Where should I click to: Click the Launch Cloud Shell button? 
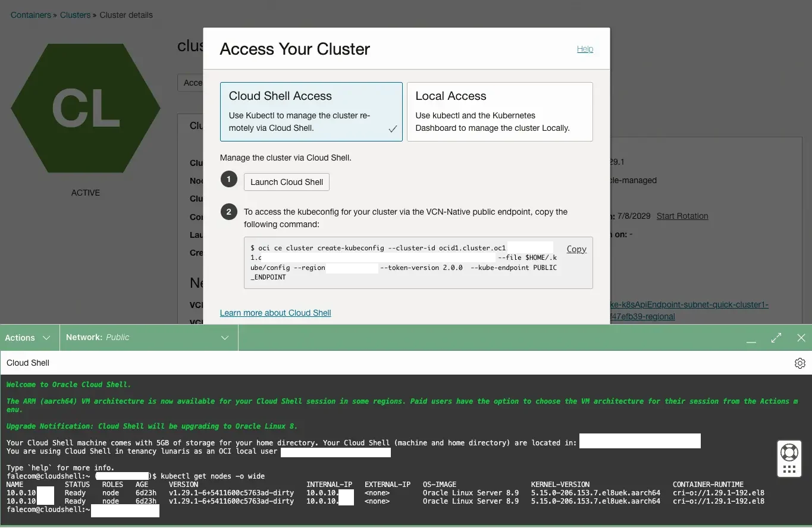[x=287, y=182]
